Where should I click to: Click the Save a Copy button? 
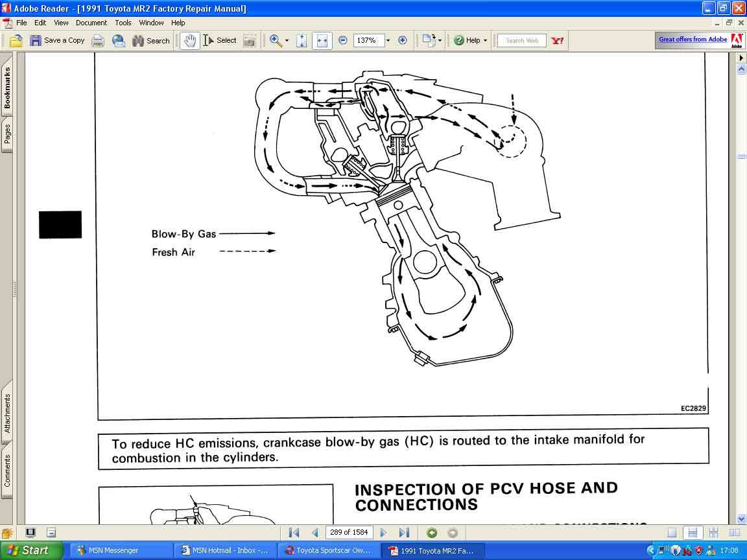pyautogui.click(x=57, y=40)
